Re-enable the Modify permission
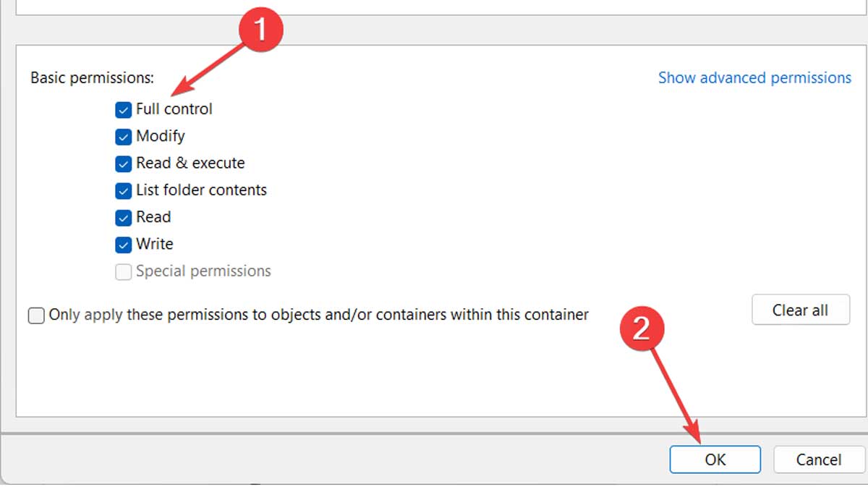The image size is (868, 487). 123,136
